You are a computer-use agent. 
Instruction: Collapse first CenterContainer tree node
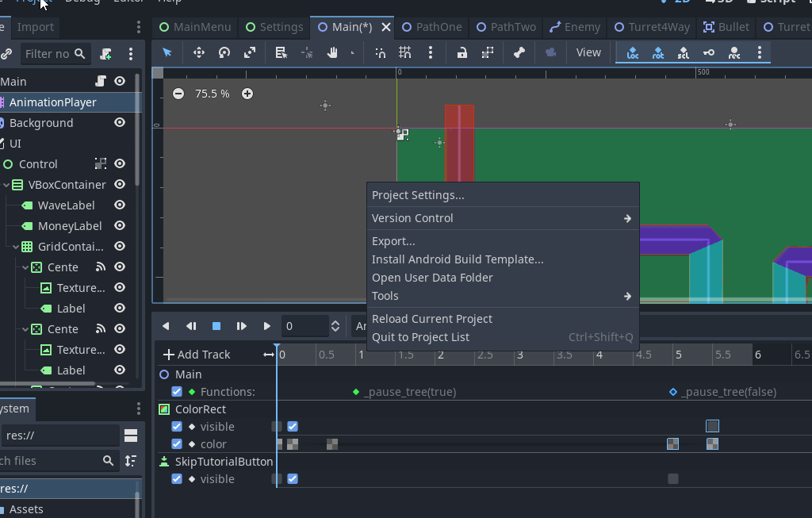pos(25,267)
